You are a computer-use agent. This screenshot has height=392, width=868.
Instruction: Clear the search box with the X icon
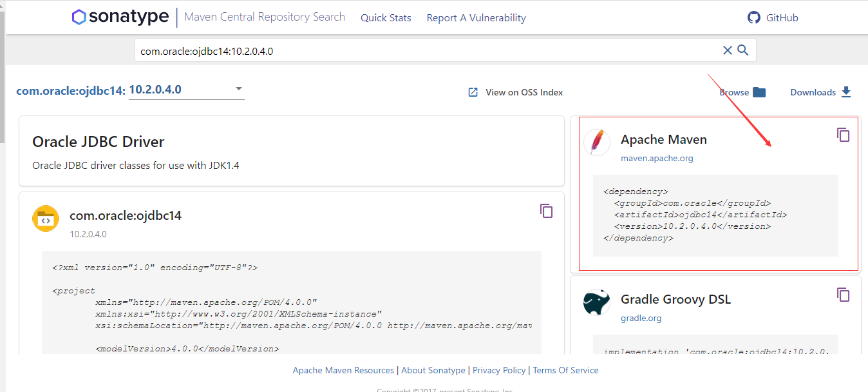coord(728,50)
